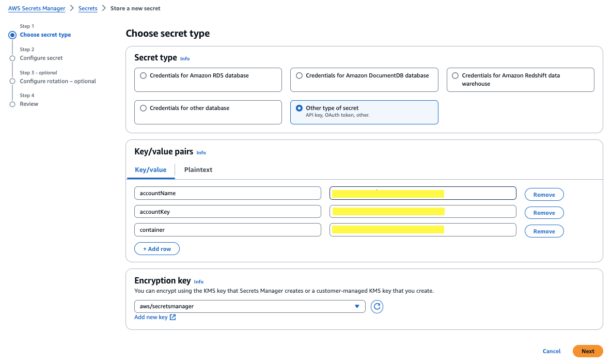Click Cancel to discard the secret
The image size is (612, 364).
[x=552, y=351]
